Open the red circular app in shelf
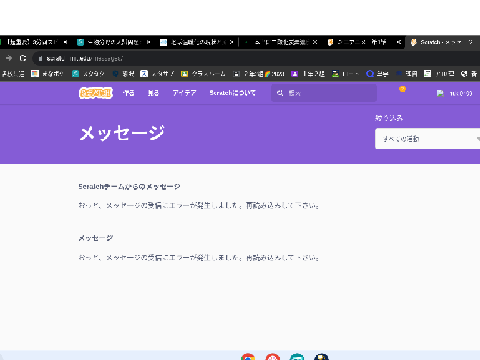 (273, 357)
